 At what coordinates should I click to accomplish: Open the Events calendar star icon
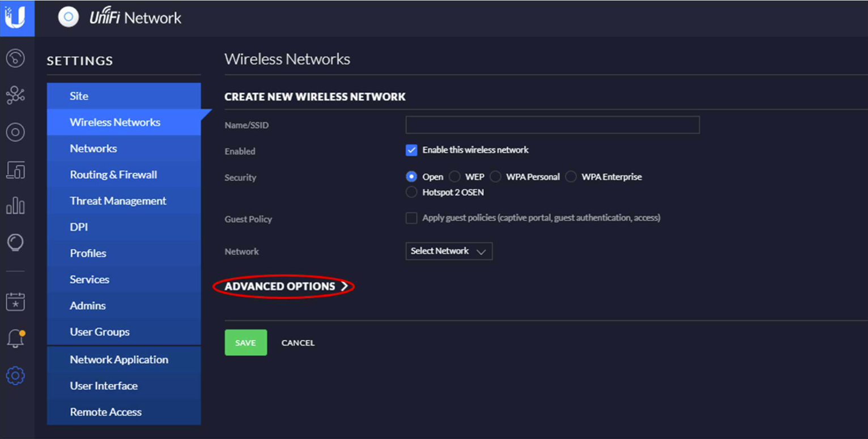point(15,301)
